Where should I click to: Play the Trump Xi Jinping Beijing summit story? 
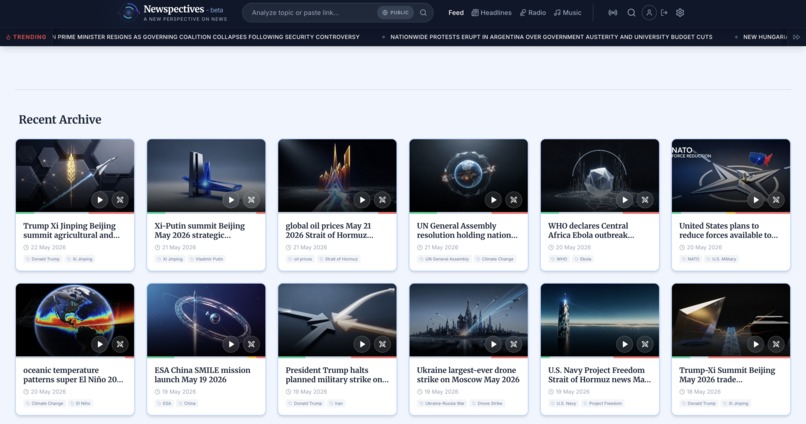click(x=100, y=200)
